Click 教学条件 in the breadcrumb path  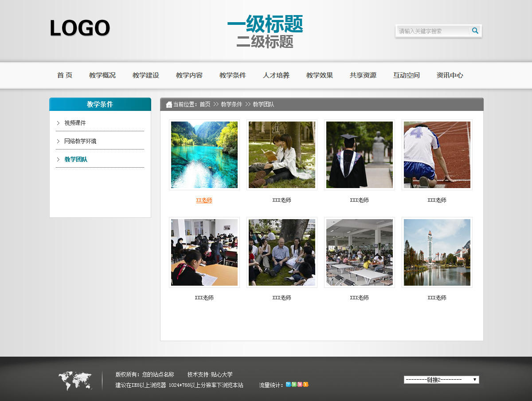231,105
